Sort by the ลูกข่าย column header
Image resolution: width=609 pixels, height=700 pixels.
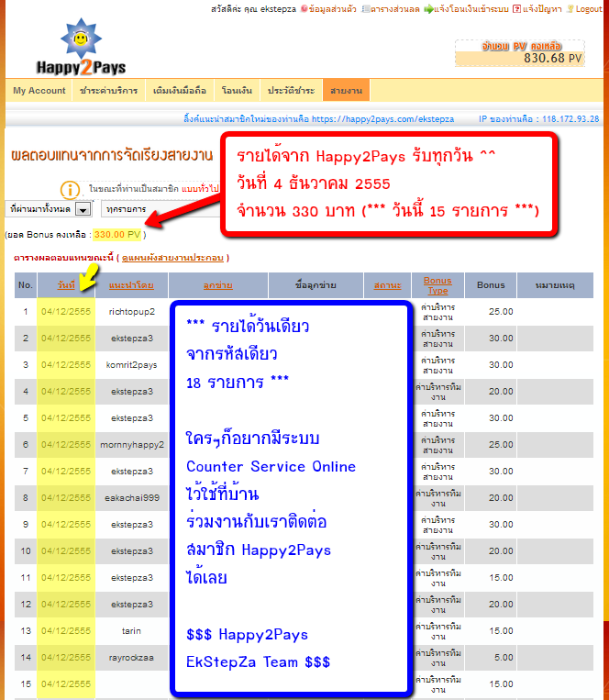217,284
